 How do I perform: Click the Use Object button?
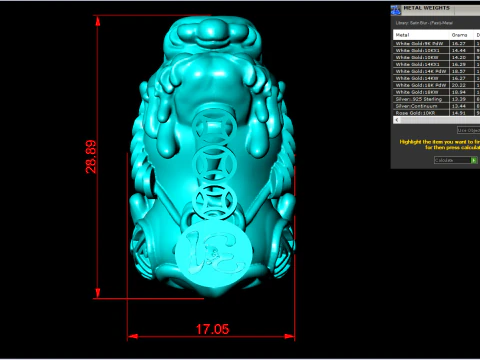click(x=469, y=130)
